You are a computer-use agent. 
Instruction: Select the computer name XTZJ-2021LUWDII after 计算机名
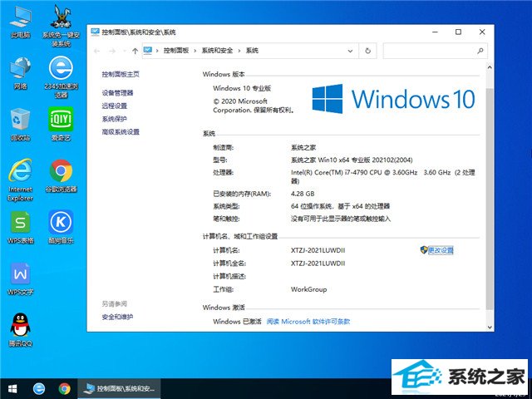(x=318, y=250)
